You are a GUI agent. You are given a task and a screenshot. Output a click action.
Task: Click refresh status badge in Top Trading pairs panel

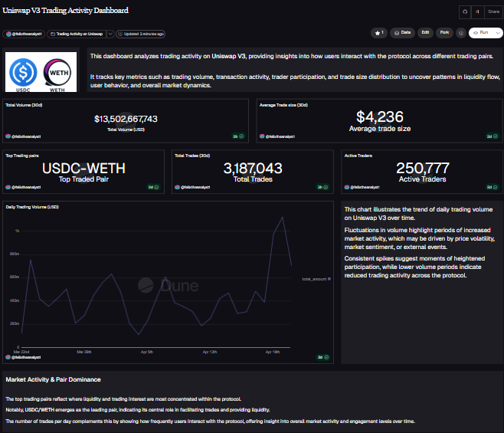pyautogui.click(x=153, y=187)
